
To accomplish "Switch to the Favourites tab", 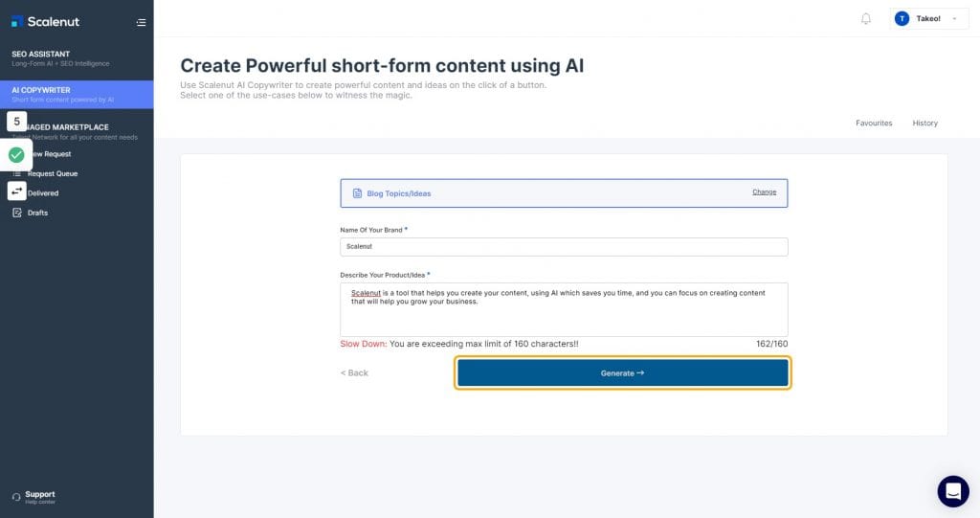I will click(x=874, y=124).
